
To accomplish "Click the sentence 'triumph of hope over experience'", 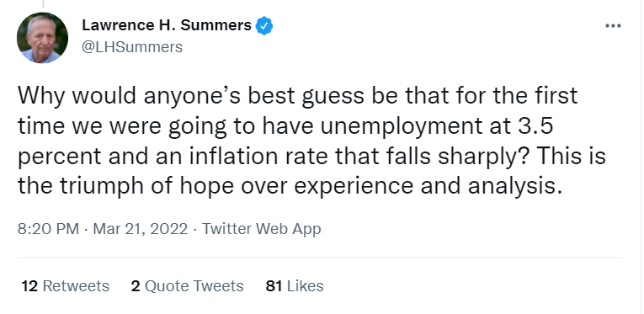I will pos(237,187).
